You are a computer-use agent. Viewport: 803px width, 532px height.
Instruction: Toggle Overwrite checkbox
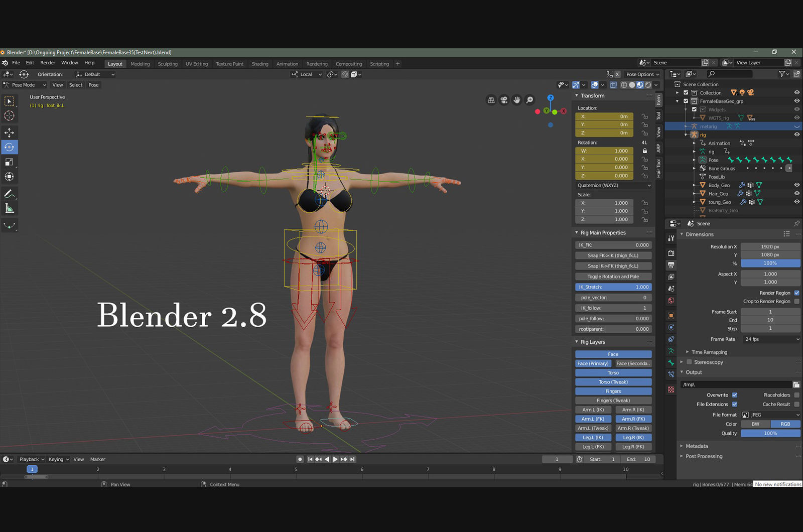735,395
